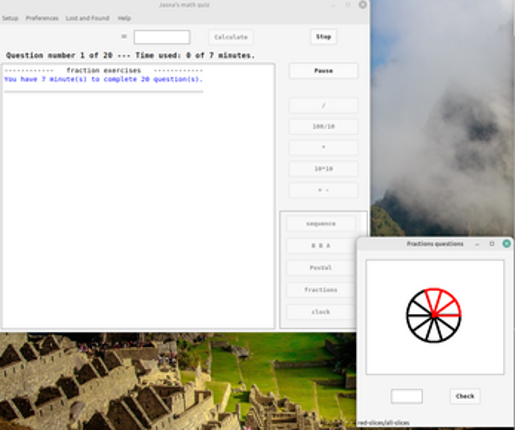The width and height of the screenshot is (515, 430).
Task: Click the pie chart in Fractions questions
Action: click(434, 315)
